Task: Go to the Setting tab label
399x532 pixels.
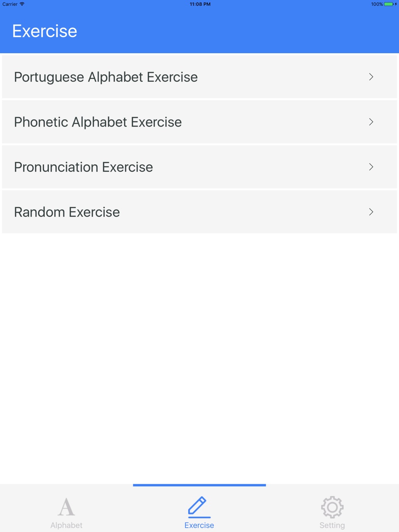Action: pos(332,525)
